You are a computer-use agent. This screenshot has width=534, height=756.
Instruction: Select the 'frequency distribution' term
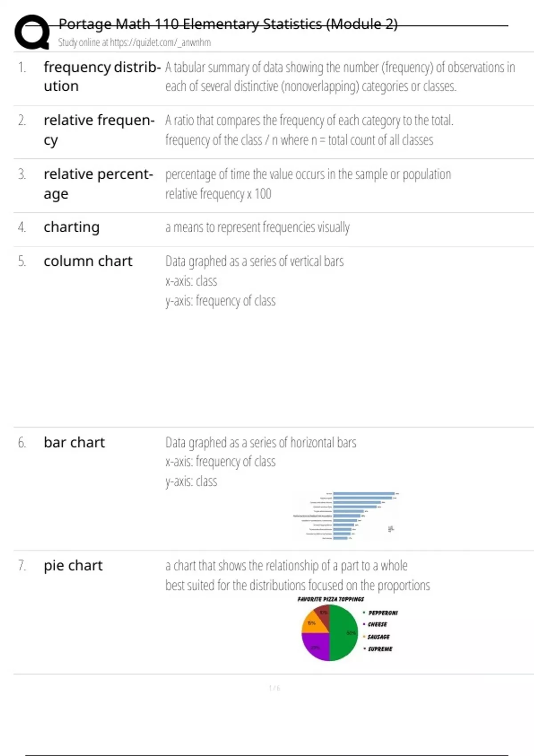click(x=102, y=76)
